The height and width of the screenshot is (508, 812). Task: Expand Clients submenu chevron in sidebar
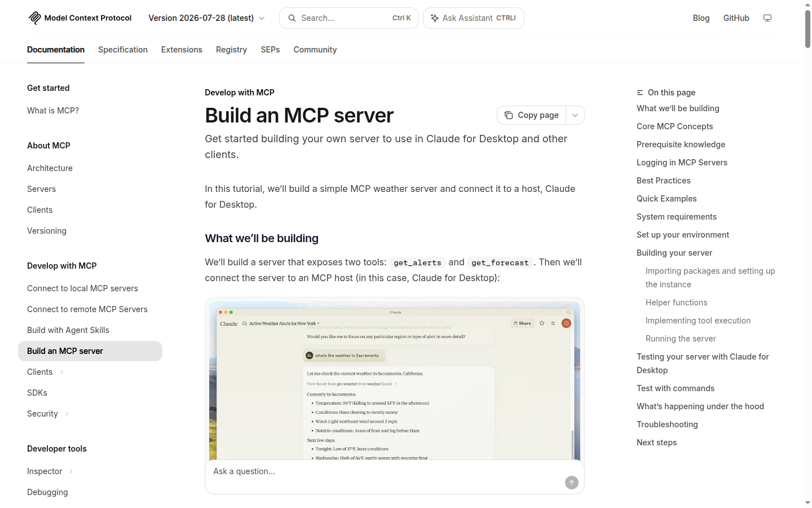61,372
